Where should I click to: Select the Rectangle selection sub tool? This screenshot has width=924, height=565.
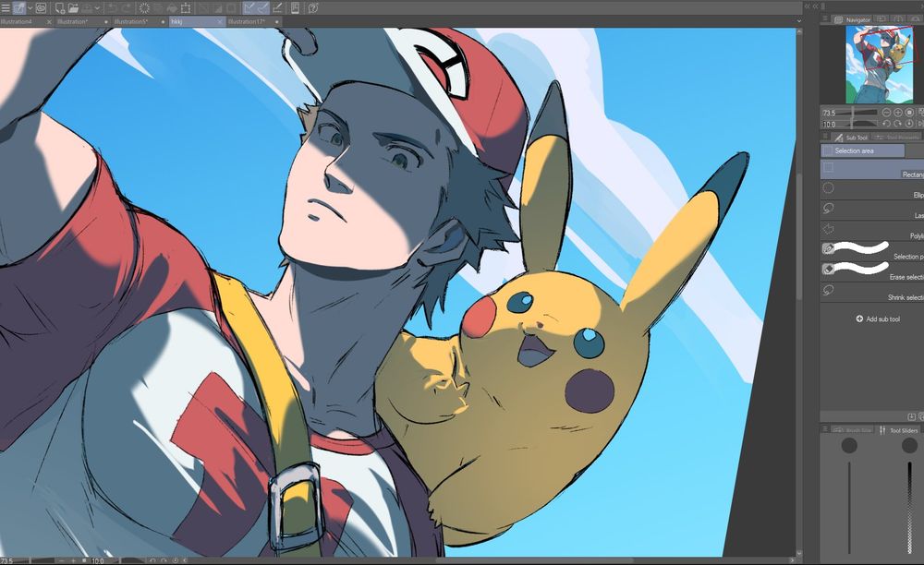[872, 170]
